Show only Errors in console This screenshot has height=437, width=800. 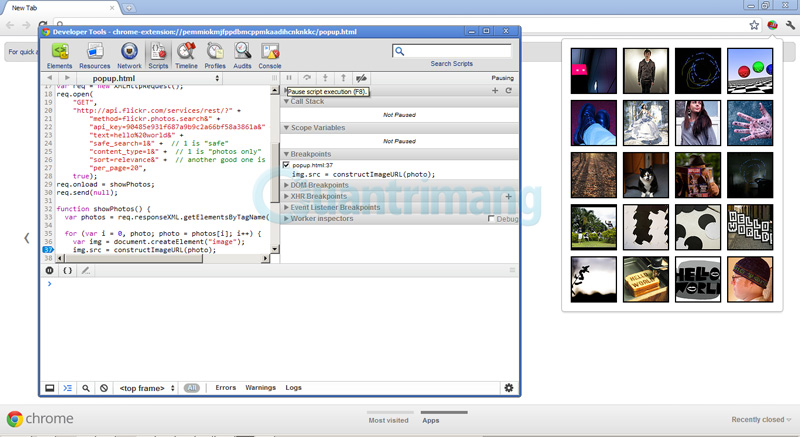tap(226, 388)
